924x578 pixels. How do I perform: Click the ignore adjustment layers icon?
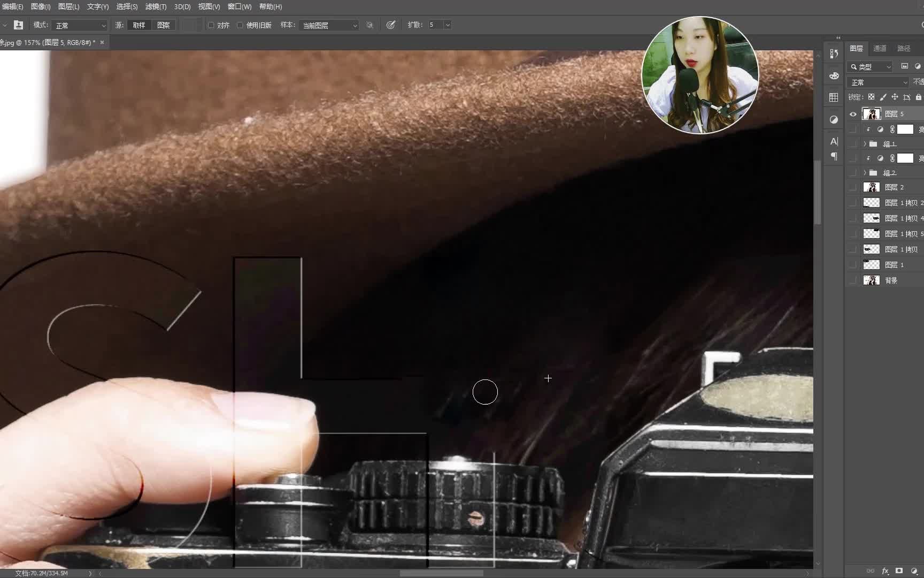(x=369, y=25)
